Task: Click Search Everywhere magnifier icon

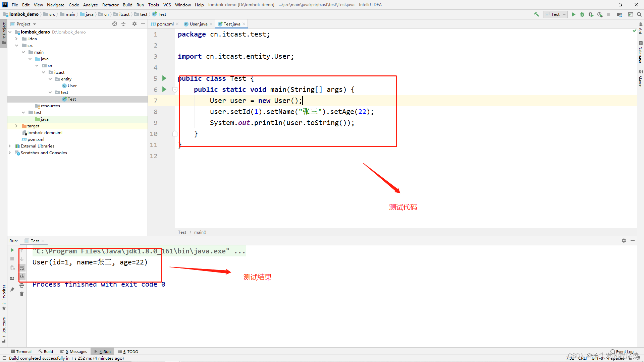Action: (639, 14)
